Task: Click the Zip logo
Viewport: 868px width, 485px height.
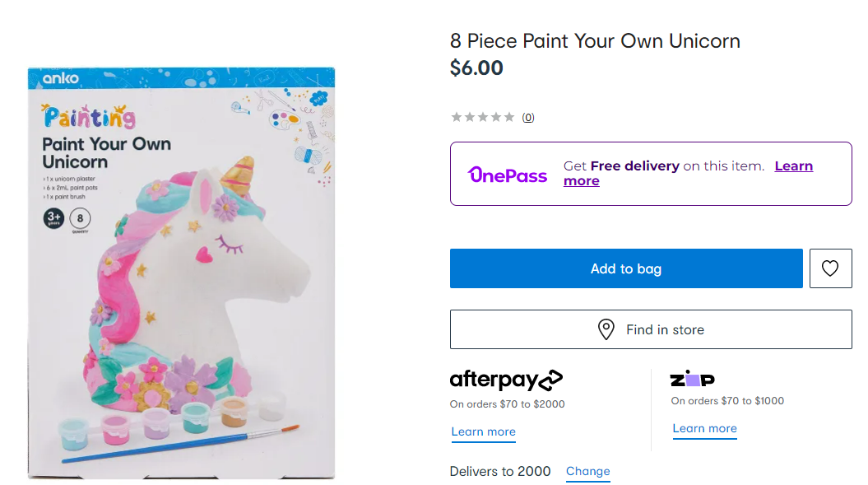Action: [x=692, y=379]
